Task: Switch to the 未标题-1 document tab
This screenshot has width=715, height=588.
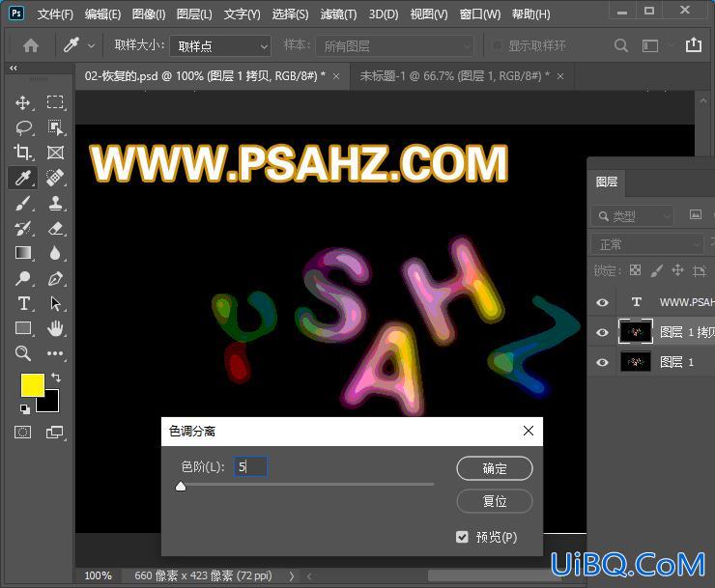Action: (455, 76)
